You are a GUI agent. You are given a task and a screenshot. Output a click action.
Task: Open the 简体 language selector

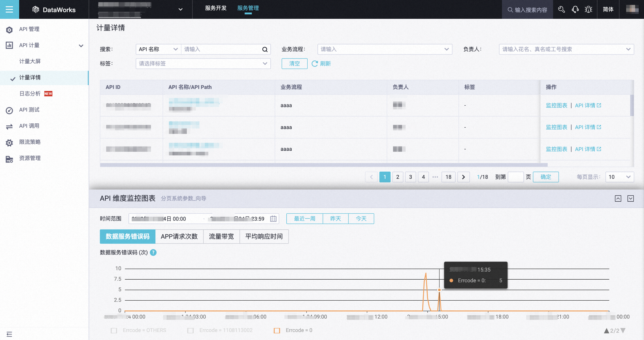[608, 10]
